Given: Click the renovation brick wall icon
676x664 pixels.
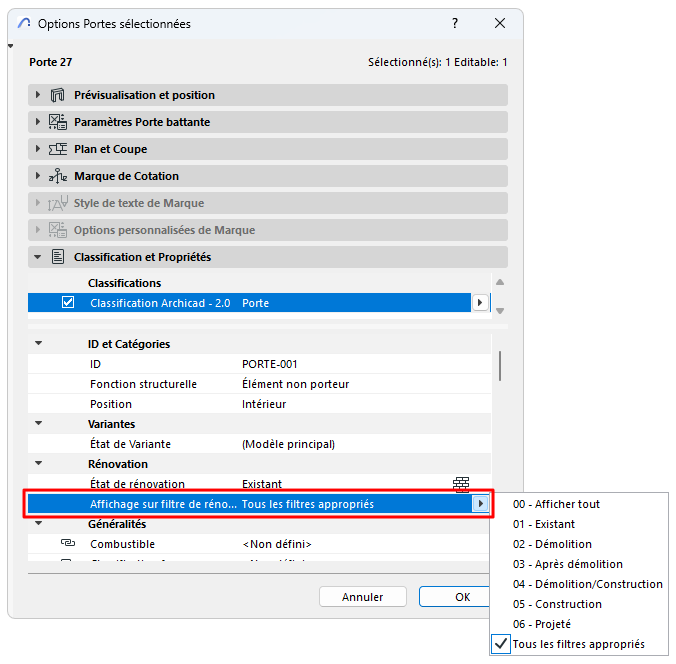Looking at the screenshot, I should (x=461, y=484).
